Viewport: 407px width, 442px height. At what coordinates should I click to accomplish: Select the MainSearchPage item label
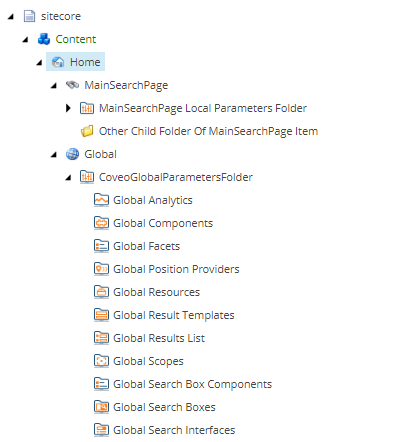[126, 85]
